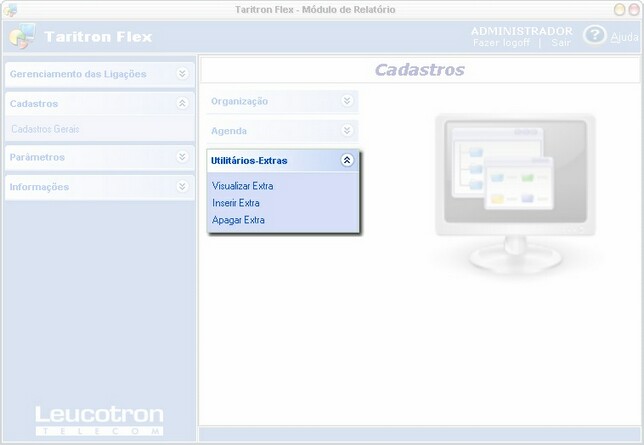Click the Utilitários-Extras header label
Viewport: 644px width, 445px height.
point(249,161)
